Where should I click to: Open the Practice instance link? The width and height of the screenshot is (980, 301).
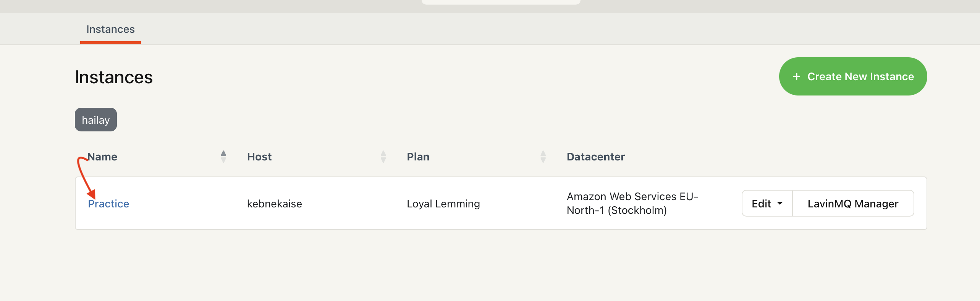point(108,204)
